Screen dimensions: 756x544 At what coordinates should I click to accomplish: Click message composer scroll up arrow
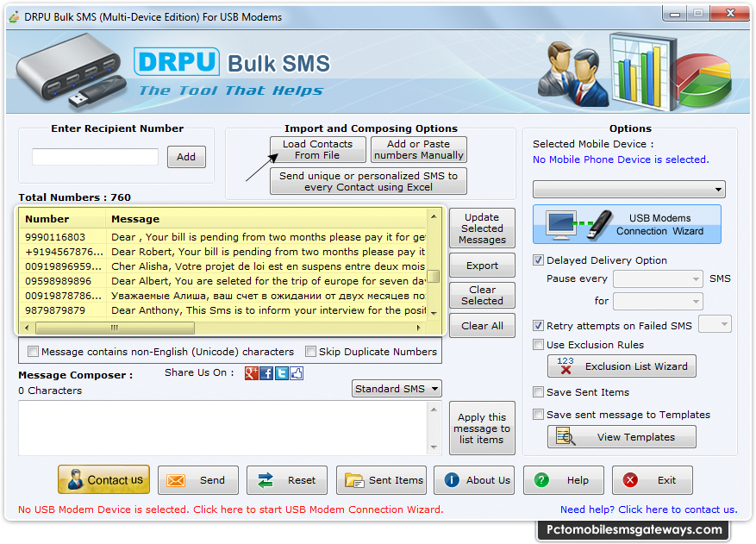434,410
